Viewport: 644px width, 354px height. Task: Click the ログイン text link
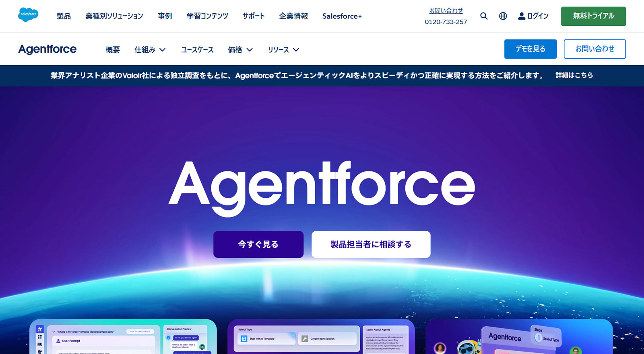538,16
